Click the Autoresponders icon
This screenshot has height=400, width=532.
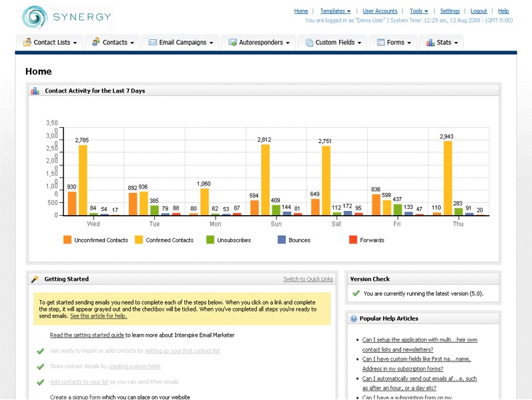pyautogui.click(x=233, y=43)
